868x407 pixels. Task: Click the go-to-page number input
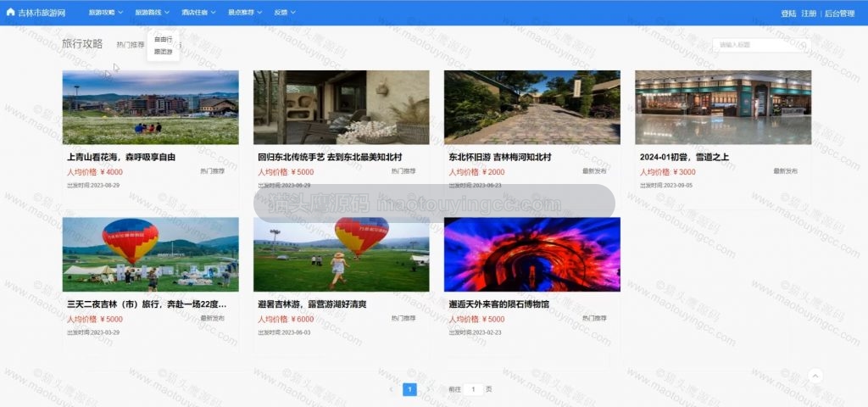tap(473, 390)
